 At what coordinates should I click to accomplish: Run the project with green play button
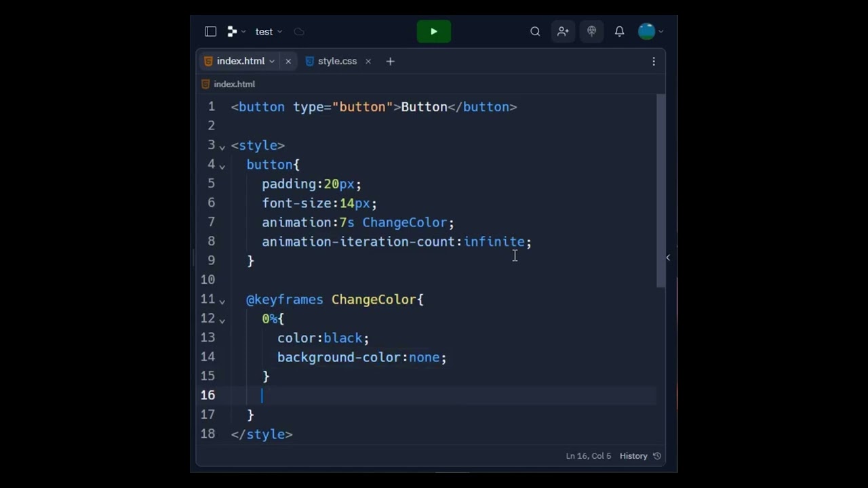point(434,31)
